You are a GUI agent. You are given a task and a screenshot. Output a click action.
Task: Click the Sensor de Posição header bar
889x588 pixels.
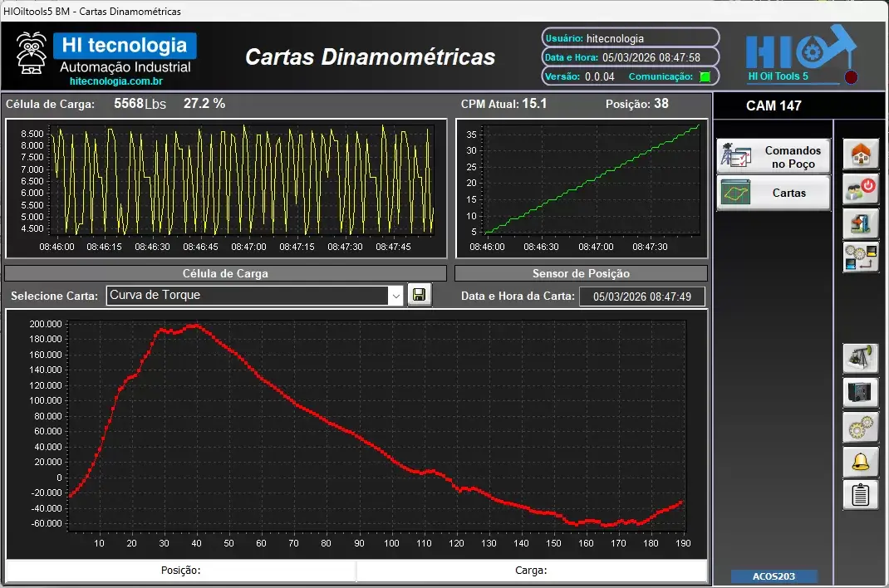581,273
